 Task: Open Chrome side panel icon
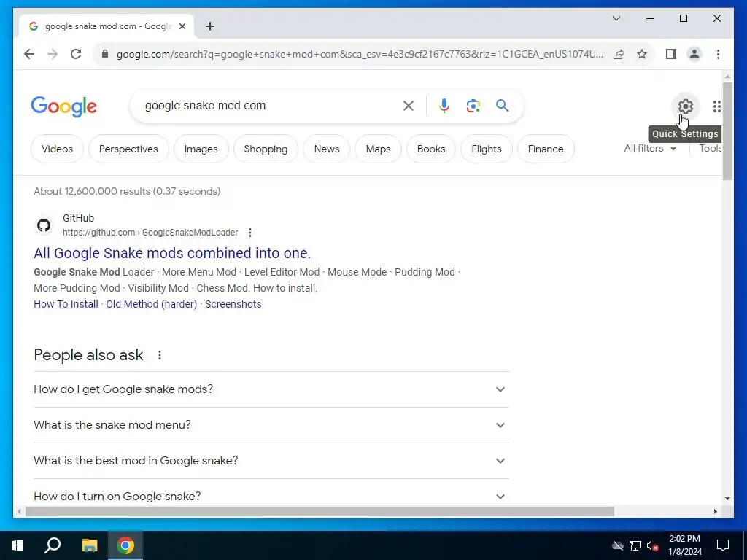[x=671, y=54]
